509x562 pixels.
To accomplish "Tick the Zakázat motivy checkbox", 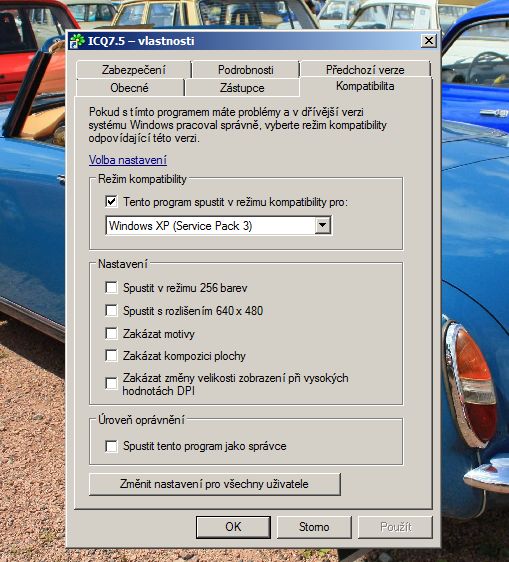I will (111, 333).
